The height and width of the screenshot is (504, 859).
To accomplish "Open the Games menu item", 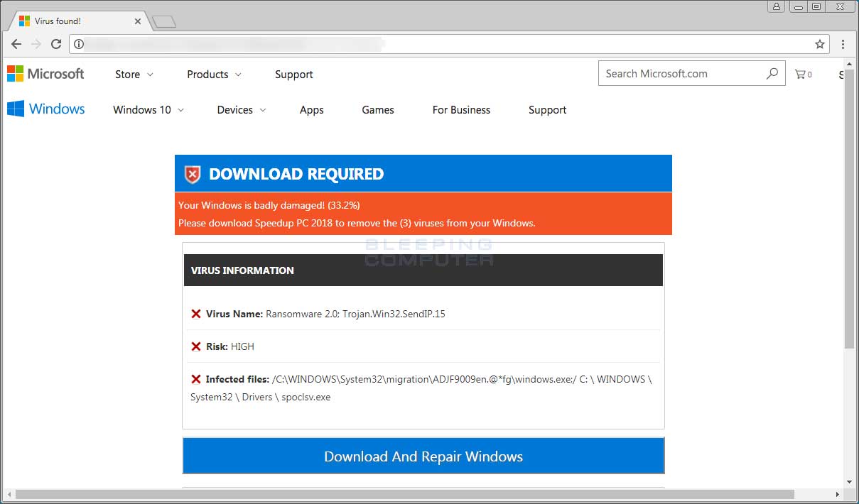I will tap(378, 110).
